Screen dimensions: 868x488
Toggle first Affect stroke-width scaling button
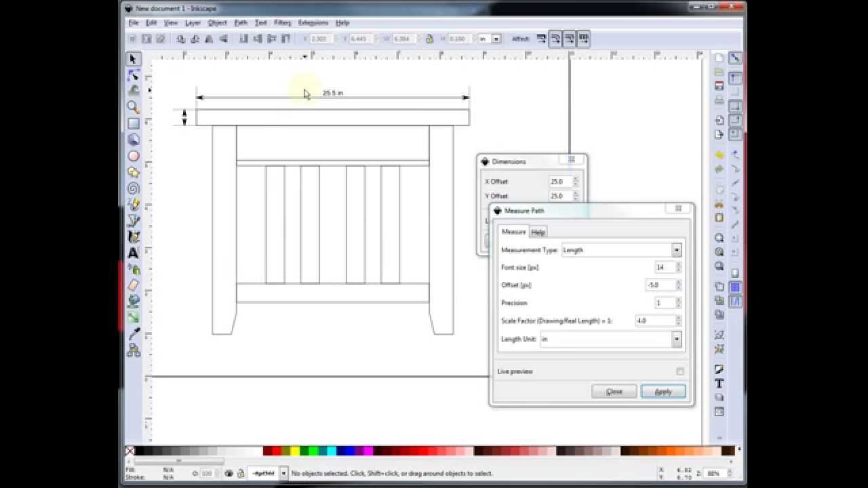pos(541,39)
